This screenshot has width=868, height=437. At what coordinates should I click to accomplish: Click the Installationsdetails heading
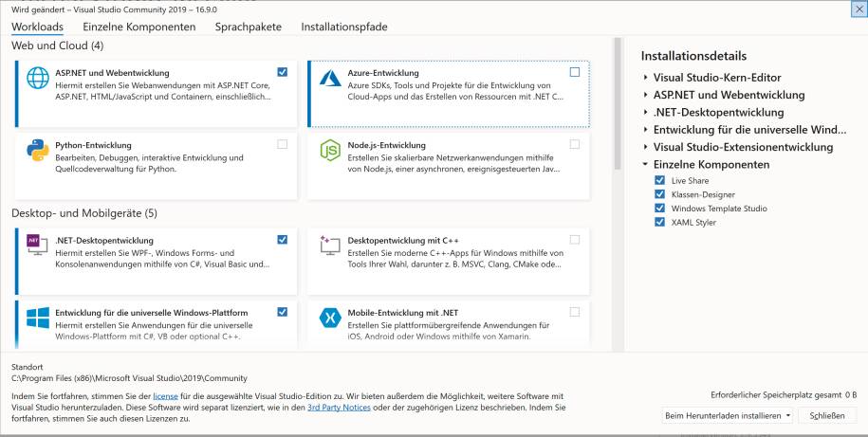(693, 56)
